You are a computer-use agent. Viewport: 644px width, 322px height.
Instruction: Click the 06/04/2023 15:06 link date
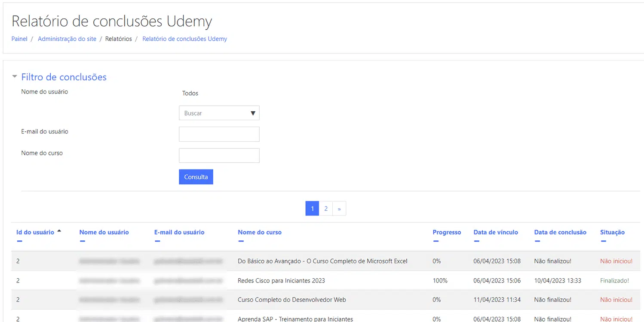point(497,281)
